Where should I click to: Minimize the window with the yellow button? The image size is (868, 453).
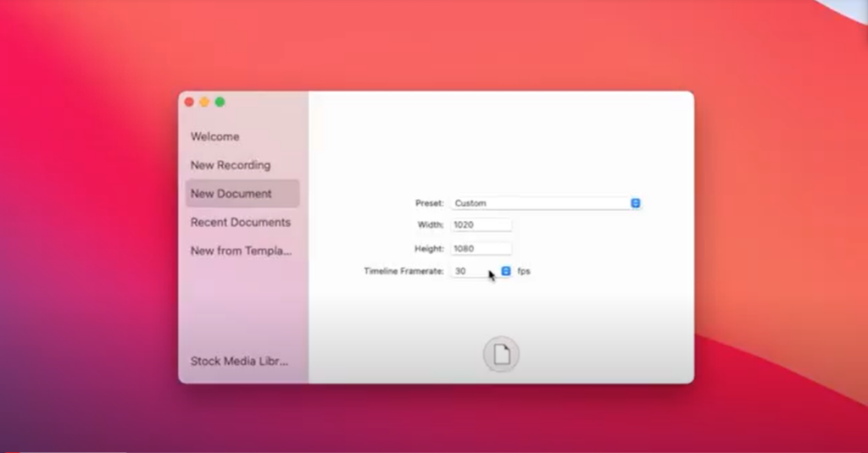tap(204, 102)
